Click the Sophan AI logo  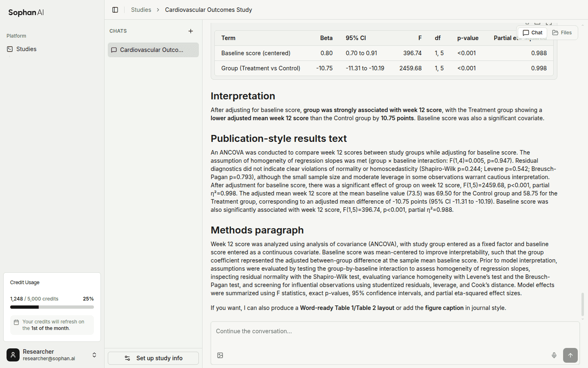tap(26, 13)
